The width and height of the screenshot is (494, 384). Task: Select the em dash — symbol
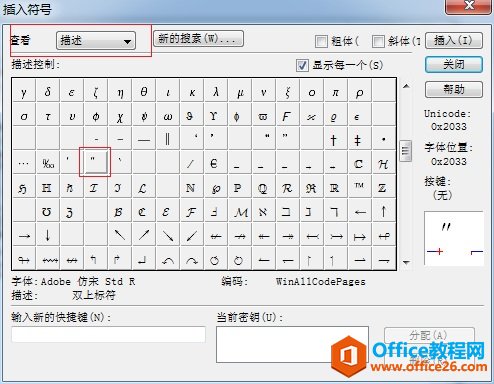(x=144, y=139)
